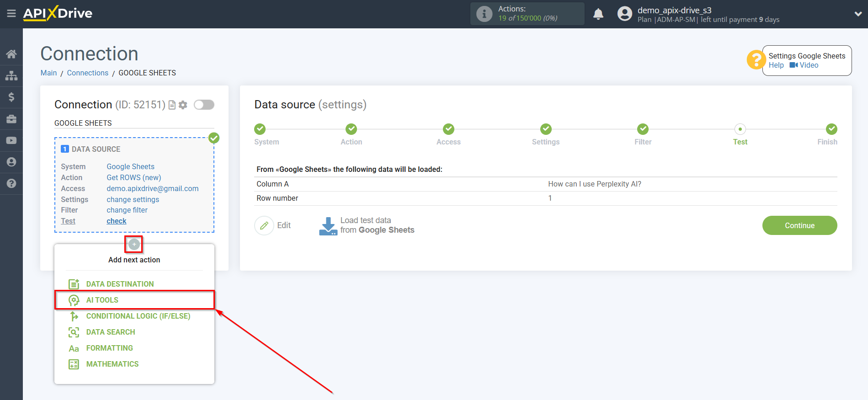868x400 pixels.
Task: Open the hamburger menu icon
Action: point(11,14)
